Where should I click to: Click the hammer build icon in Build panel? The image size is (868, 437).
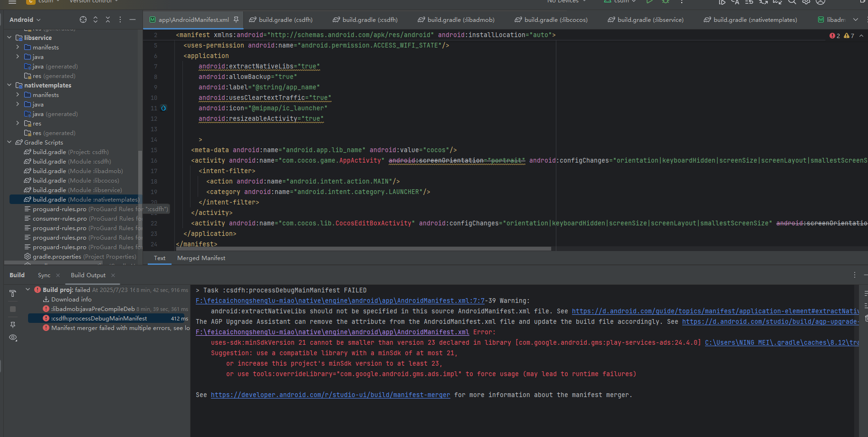point(13,293)
